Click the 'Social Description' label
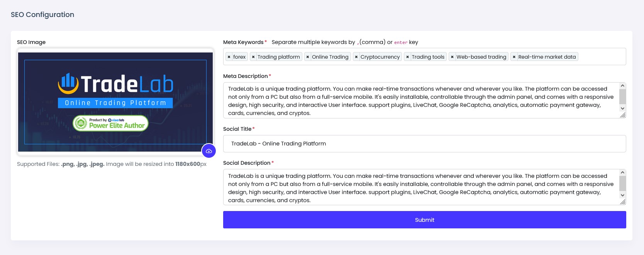644x255 pixels. coord(247,163)
